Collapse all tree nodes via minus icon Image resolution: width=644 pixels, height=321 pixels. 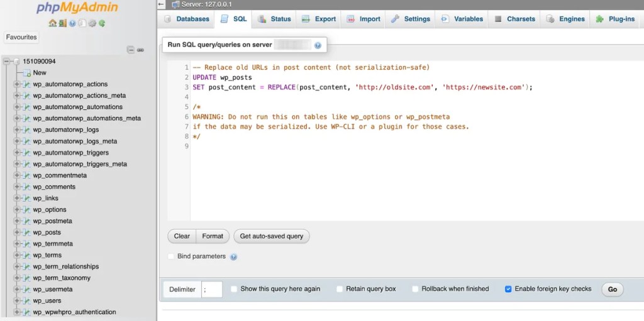(x=131, y=50)
